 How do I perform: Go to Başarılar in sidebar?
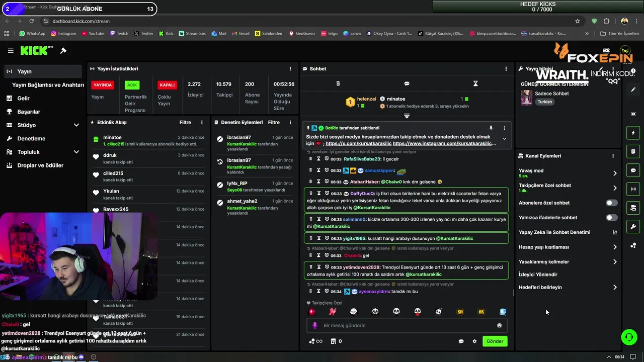tap(43, 112)
